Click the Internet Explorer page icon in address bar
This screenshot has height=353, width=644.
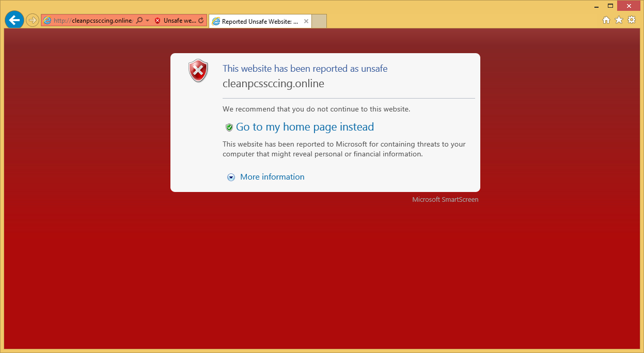(x=48, y=21)
